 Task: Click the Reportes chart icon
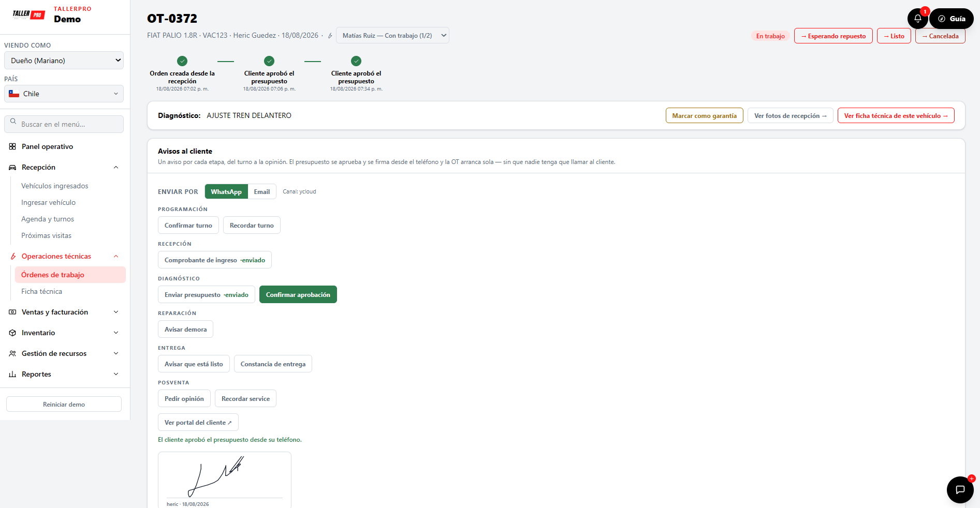click(x=12, y=374)
